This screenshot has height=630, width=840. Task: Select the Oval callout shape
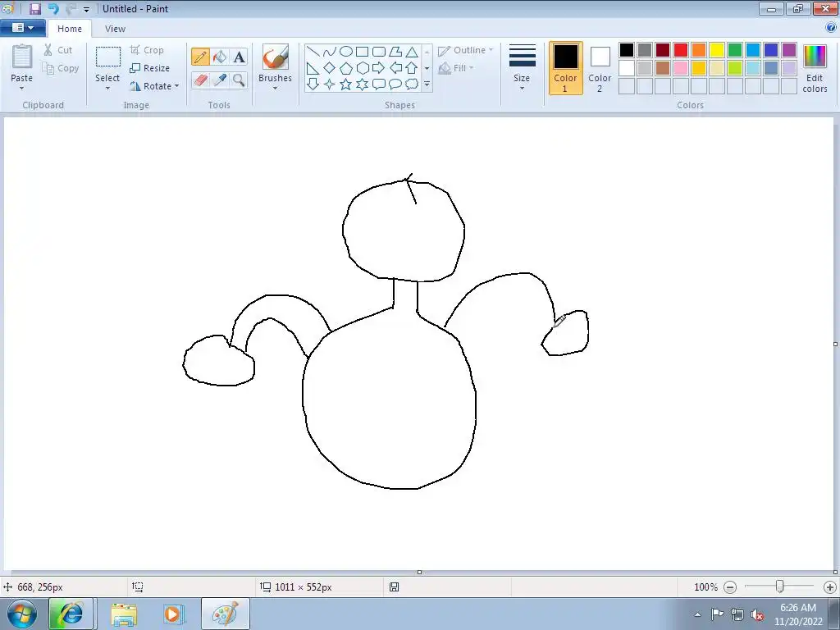pyautogui.click(x=395, y=84)
